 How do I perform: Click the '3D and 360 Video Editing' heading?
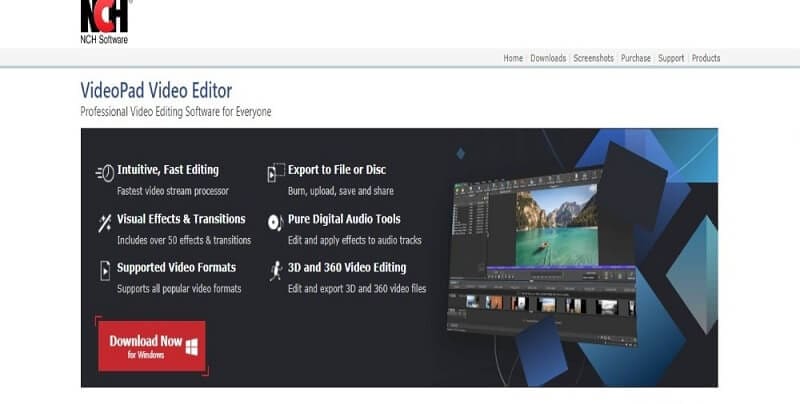[347, 267]
